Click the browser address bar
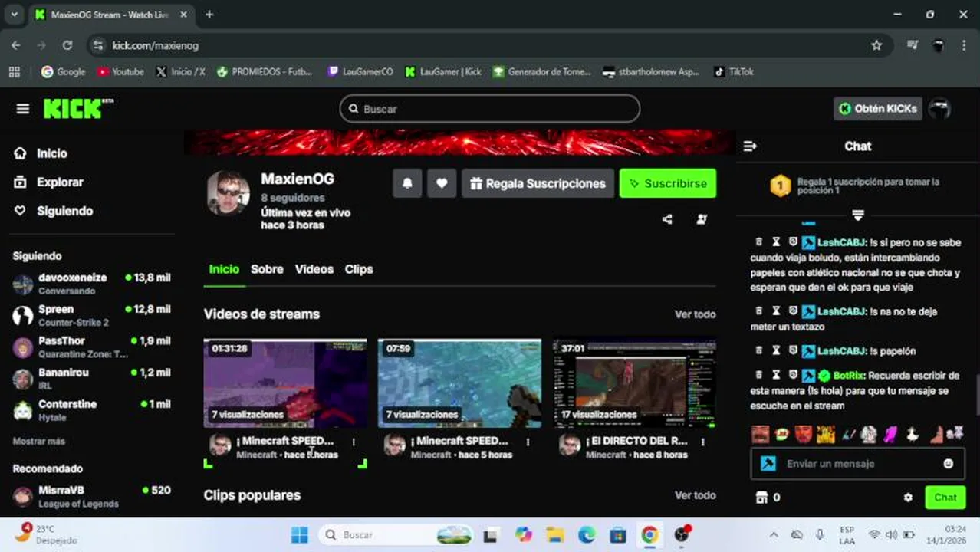980x552 pixels. [489, 45]
